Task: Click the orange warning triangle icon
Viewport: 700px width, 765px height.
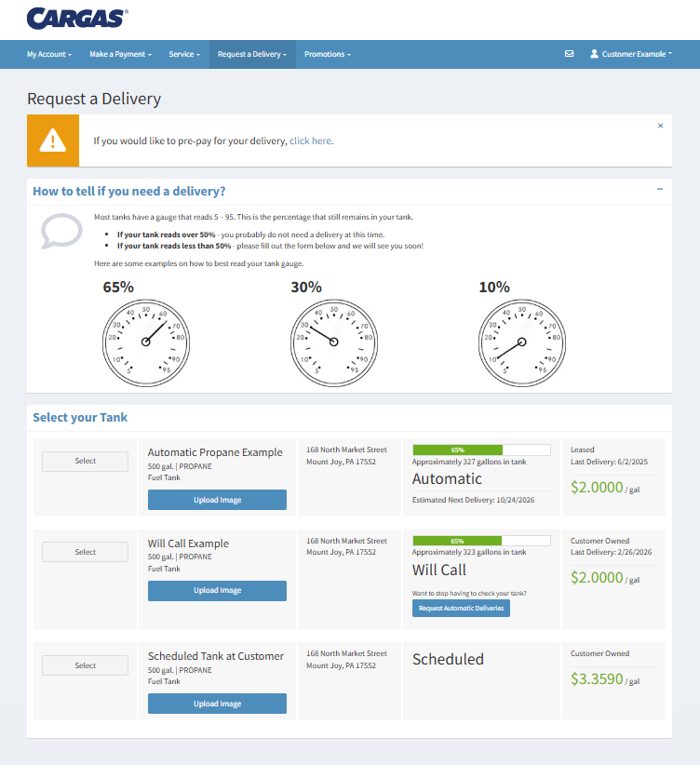Action: pyautogui.click(x=53, y=141)
